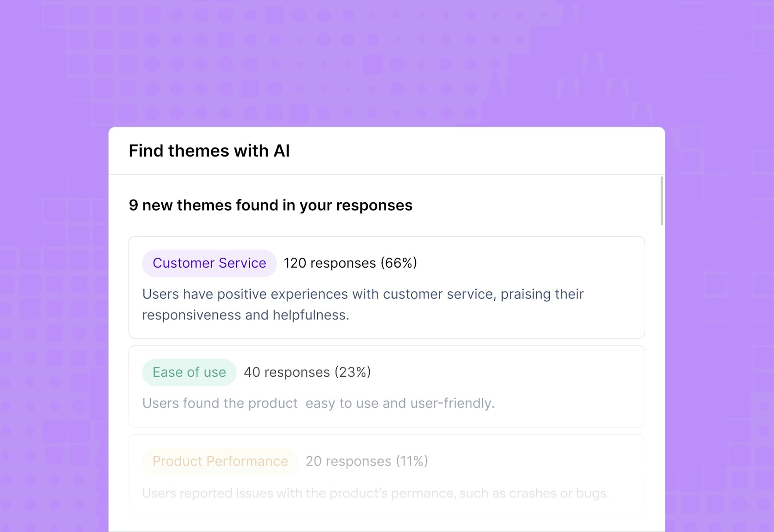
Task: Click the "9 new themes found" heading
Action: (270, 205)
